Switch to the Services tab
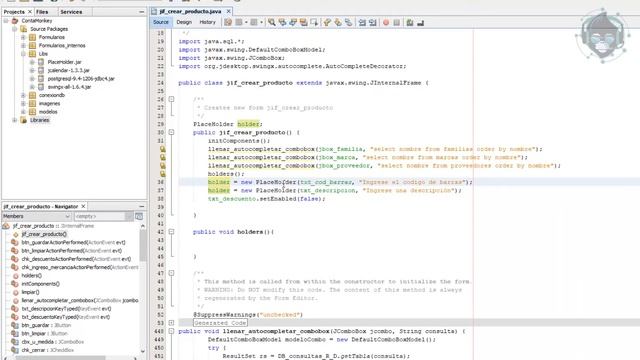Screen dimensions: 640x360 click(x=71, y=12)
